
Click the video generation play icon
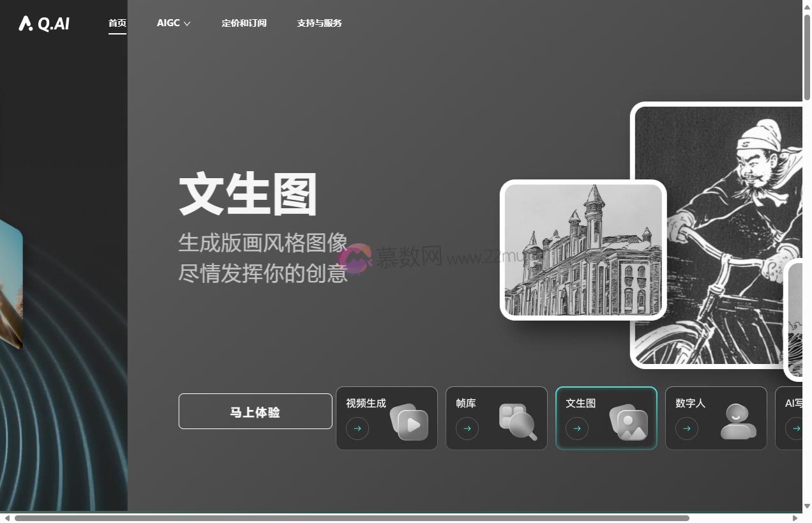409,422
